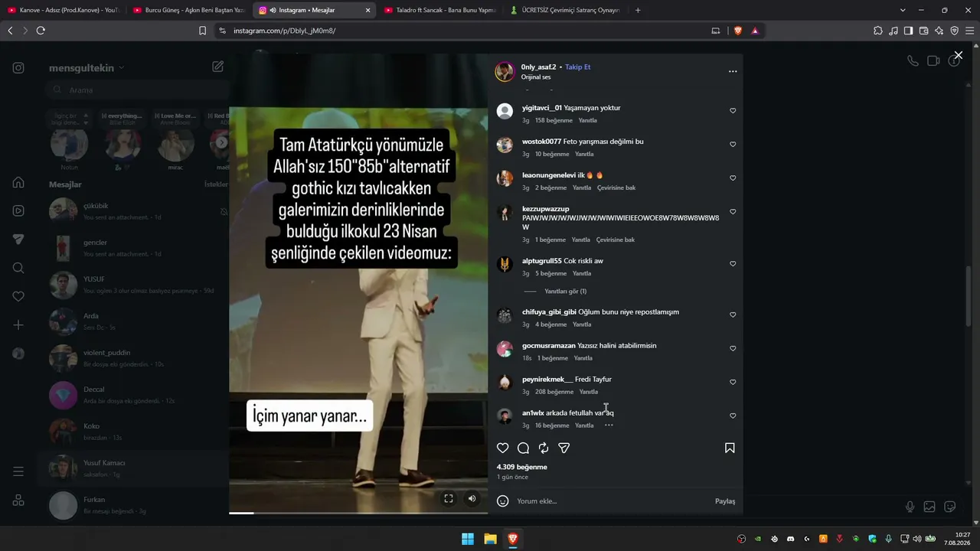See translation of kezzupwazzup's comment
This screenshot has width=980, height=551.
(x=616, y=240)
